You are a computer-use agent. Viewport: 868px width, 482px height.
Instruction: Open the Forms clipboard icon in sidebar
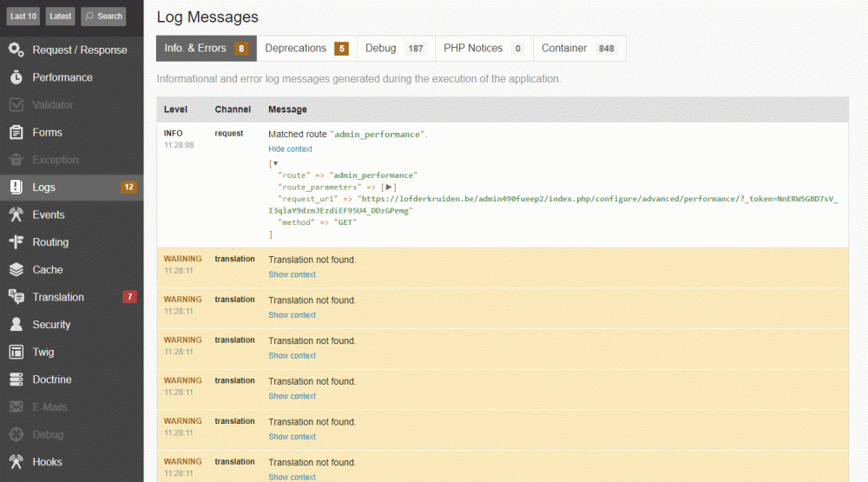click(x=16, y=132)
